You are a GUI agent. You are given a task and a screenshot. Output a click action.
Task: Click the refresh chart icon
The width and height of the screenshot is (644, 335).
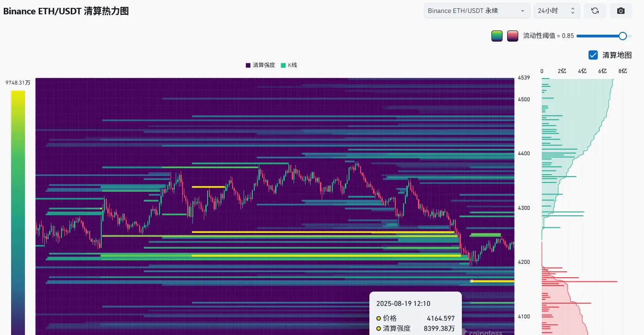(x=595, y=11)
